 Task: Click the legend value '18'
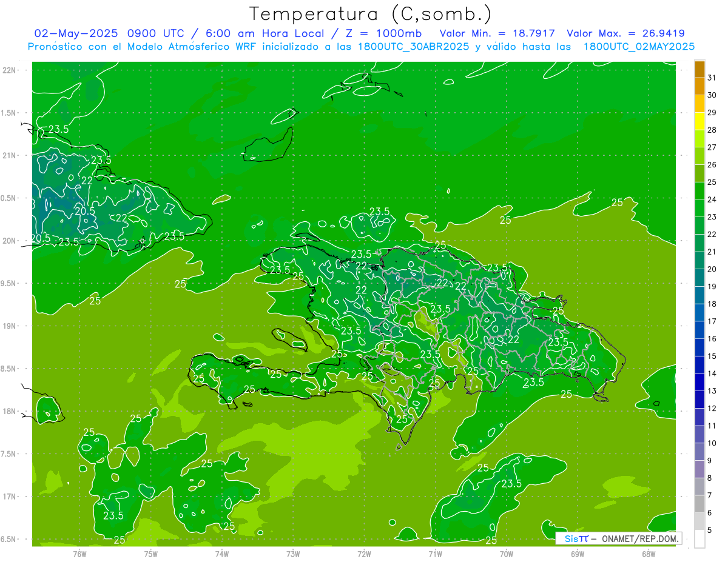712,304
